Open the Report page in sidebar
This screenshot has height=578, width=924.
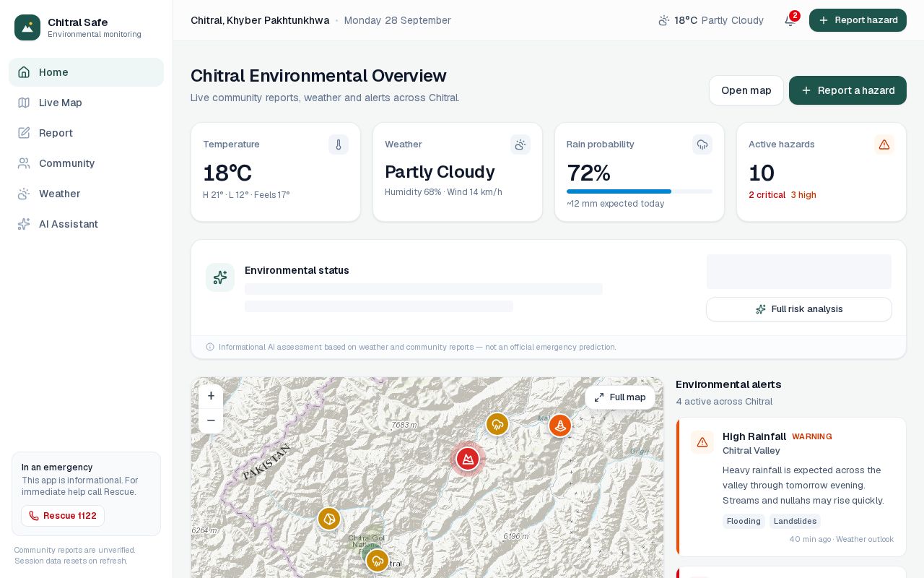(x=86, y=133)
